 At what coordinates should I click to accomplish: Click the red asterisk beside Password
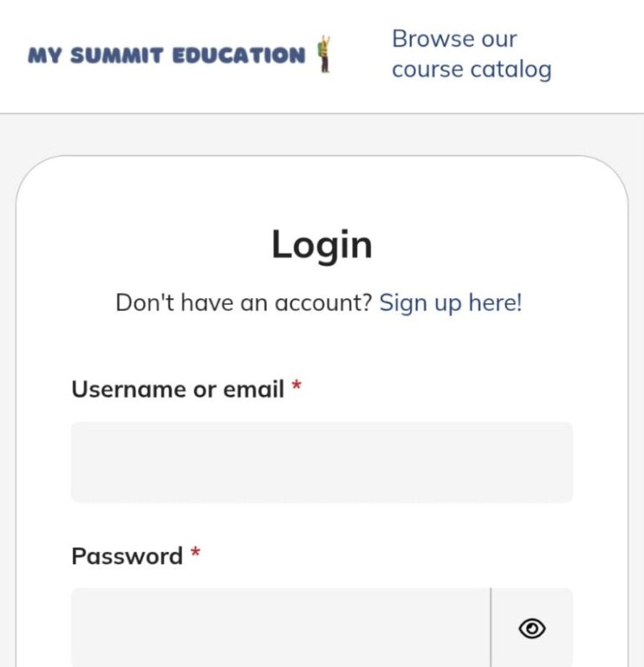click(195, 552)
